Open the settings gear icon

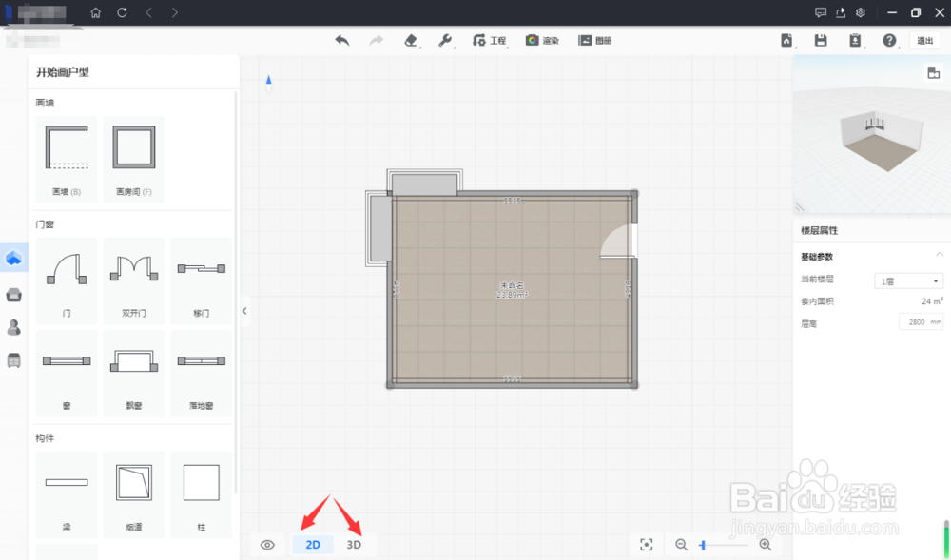(x=861, y=12)
